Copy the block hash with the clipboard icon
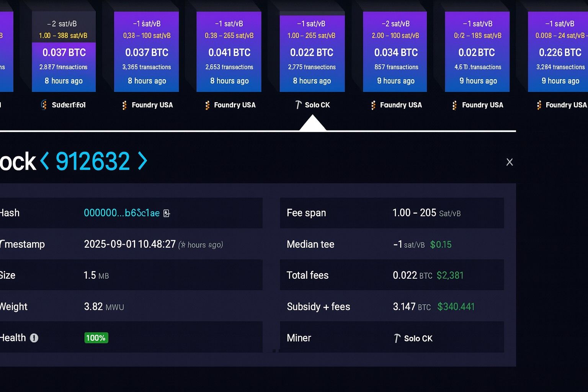 [x=167, y=213]
